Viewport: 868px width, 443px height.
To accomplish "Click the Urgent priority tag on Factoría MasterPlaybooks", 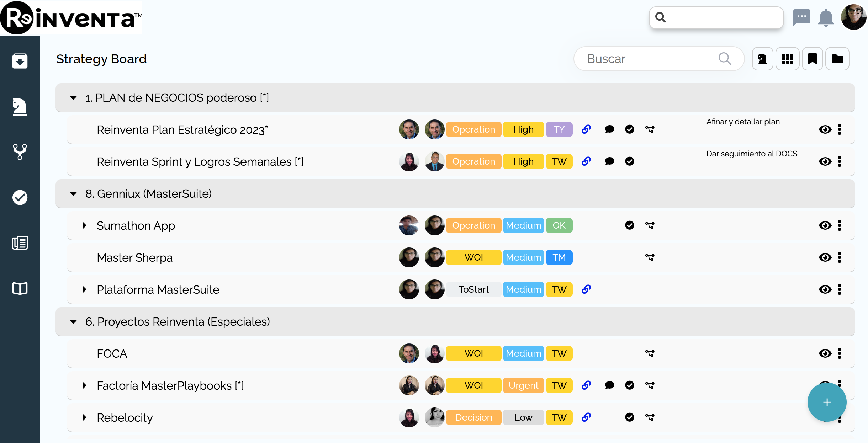I will point(523,385).
